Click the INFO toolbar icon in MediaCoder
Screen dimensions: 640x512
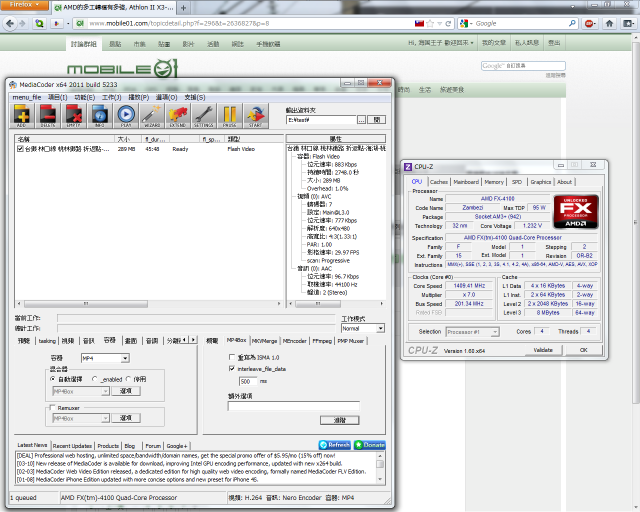[x=100, y=116]
